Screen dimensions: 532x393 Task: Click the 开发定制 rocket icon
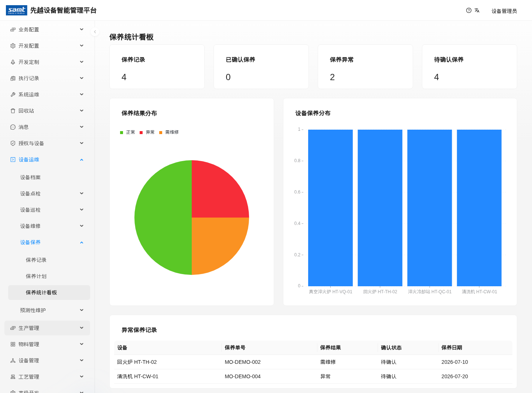(x=13, y=62)
